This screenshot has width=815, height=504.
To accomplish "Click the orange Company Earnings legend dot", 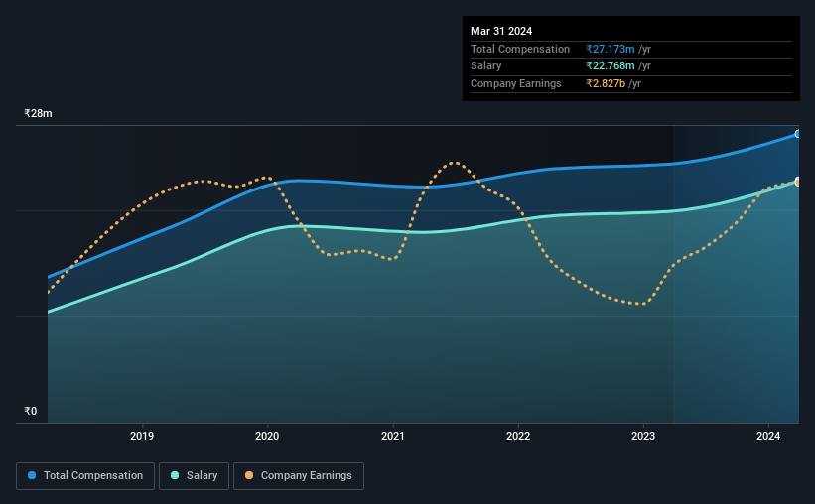I will 249,475.
